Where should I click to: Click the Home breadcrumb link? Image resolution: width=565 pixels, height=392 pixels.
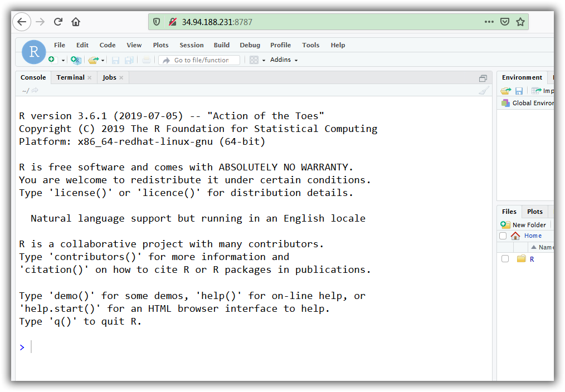click(x=533, y=236)
